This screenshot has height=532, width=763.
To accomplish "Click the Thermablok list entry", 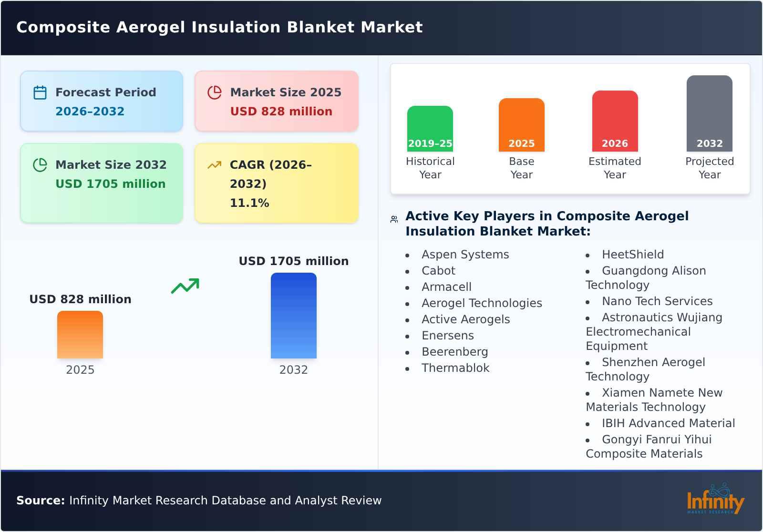I will point(455,368).
